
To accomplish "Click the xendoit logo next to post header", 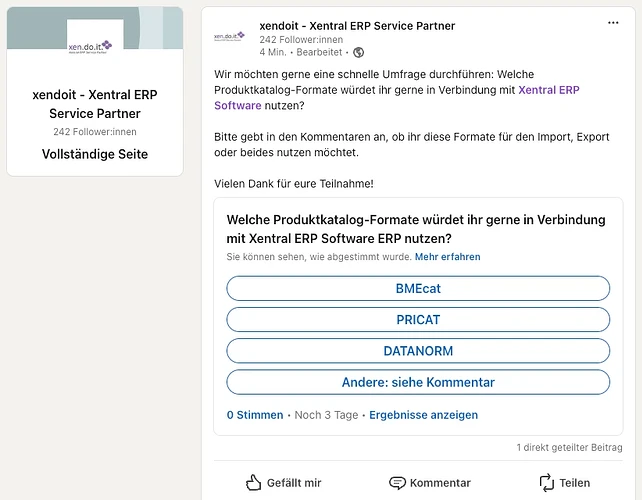I will click(x=229, y=37).
